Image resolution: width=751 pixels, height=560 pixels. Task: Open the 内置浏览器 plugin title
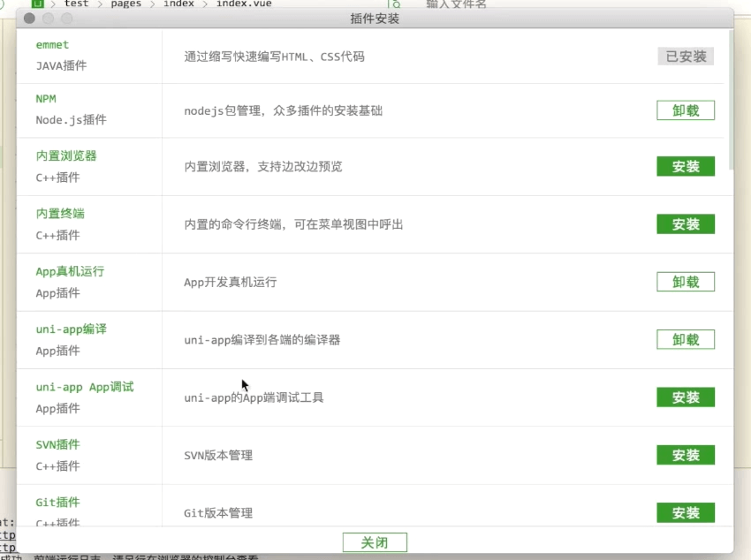(x=66, y=155)
